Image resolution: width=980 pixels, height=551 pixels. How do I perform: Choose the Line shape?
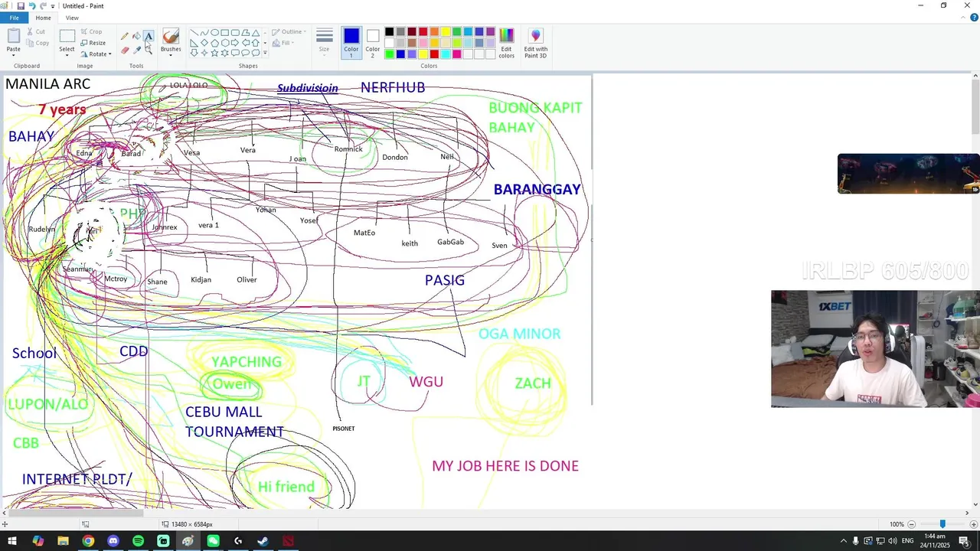194,33
